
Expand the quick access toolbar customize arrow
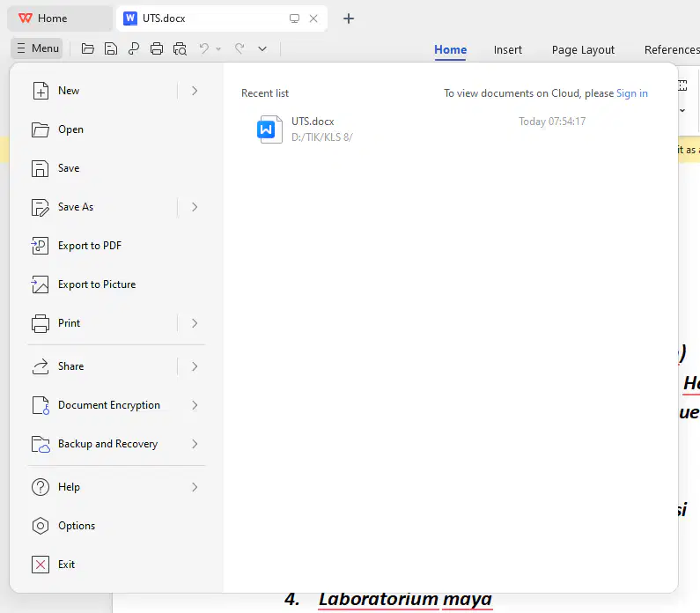pyautogui.click(x=262, y=48)
